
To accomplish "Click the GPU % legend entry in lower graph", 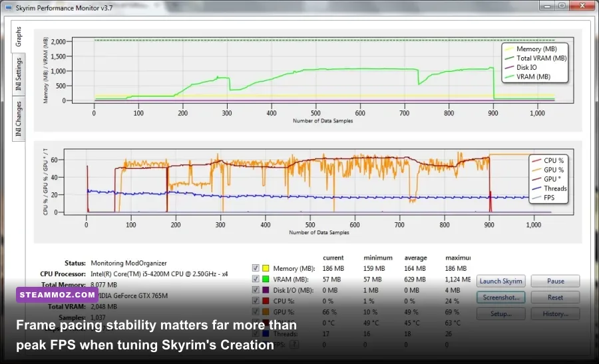I will pos(548,170).
